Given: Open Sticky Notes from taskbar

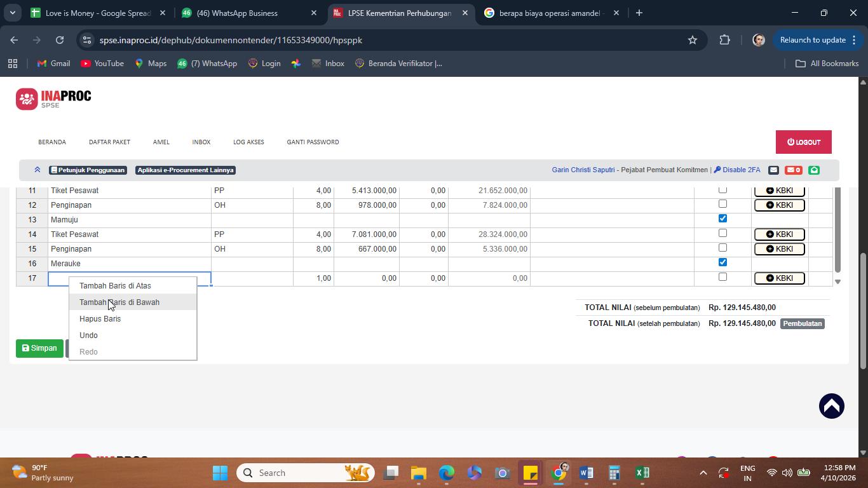Looking at the screenshot, I should pos(530,473).
